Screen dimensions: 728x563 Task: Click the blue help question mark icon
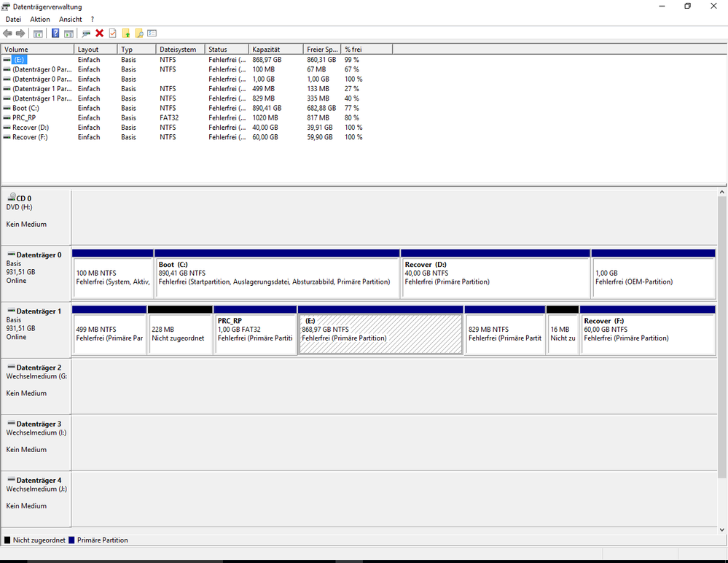pyautogui.click(x=55, y=34)
